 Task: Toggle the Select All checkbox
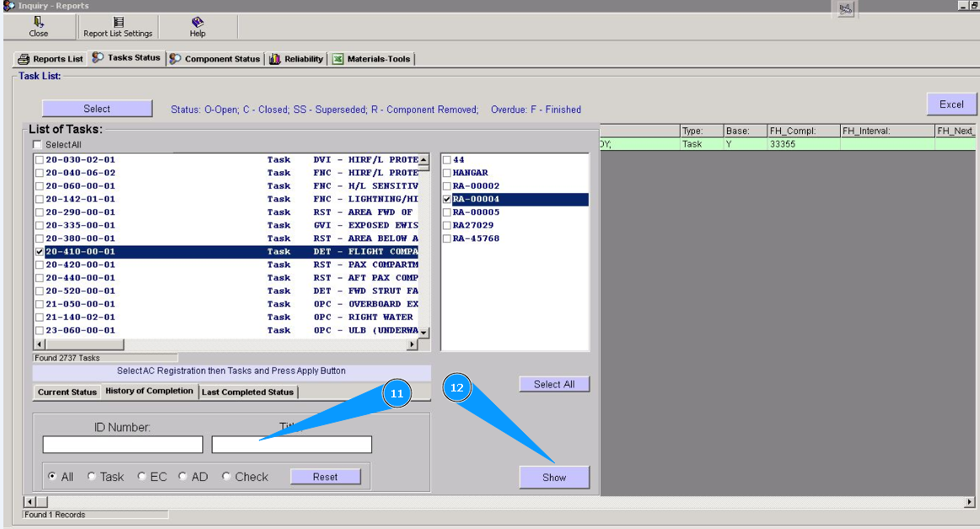pyautogui.click(x=37, y=145)
